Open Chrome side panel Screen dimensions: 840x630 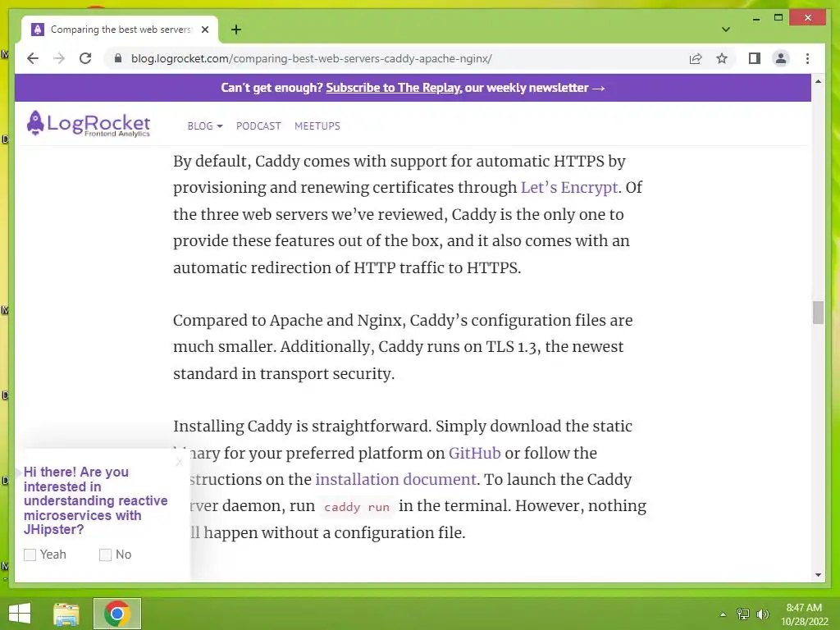pos(755,58)
